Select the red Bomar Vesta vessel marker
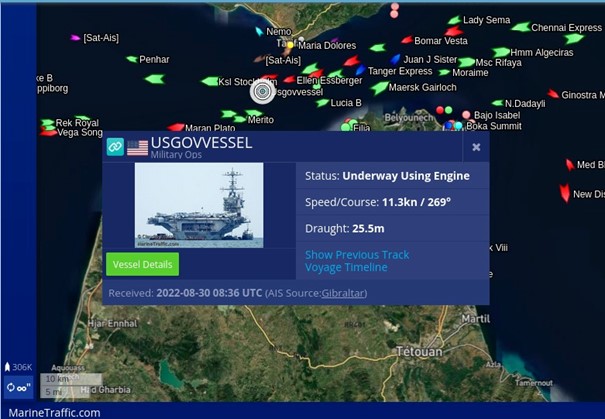 407,40
